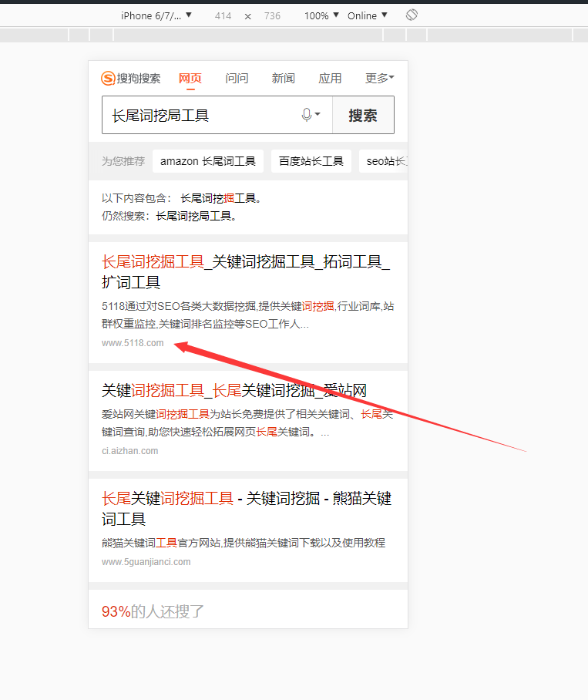Screen dimensions: 588x700
Task: Open the iPhone 6/7 device dropdown
Action: pos(156,15)
